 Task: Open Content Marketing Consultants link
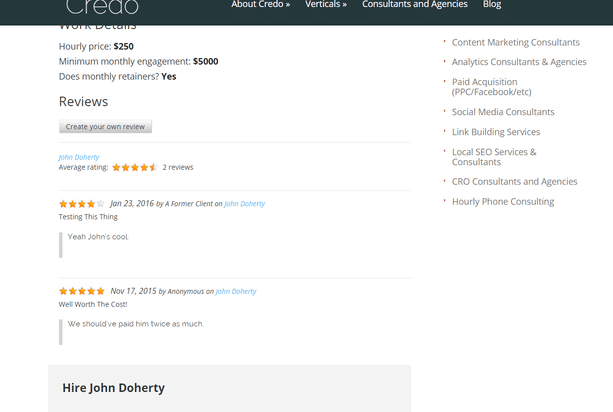click(516, 42)
